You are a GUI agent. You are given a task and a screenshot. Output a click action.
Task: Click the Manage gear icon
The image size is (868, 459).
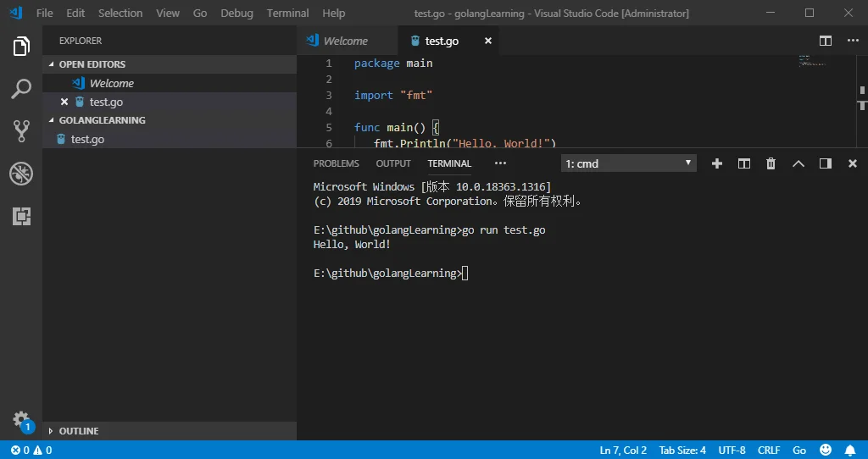pos(21,419)
